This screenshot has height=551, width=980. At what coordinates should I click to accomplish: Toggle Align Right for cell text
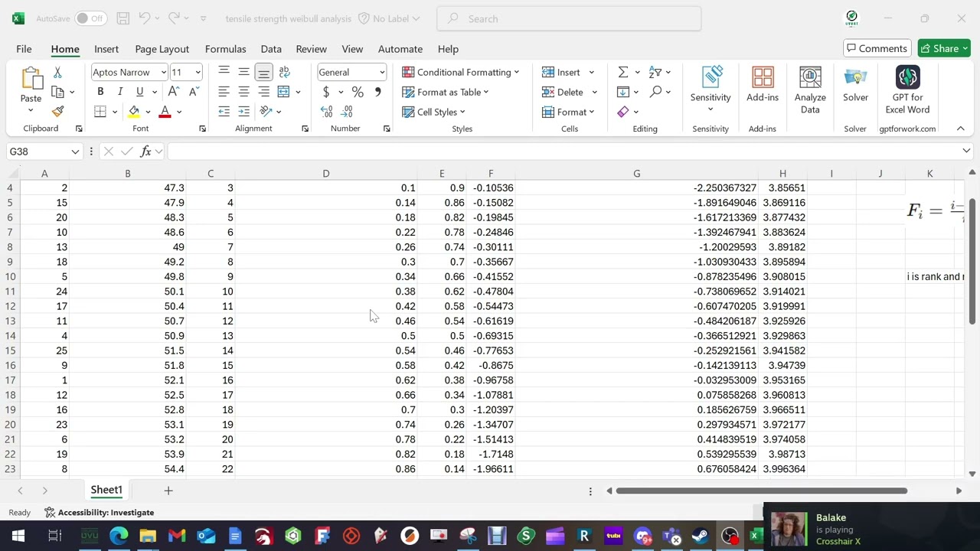click(x=263, y=92)
